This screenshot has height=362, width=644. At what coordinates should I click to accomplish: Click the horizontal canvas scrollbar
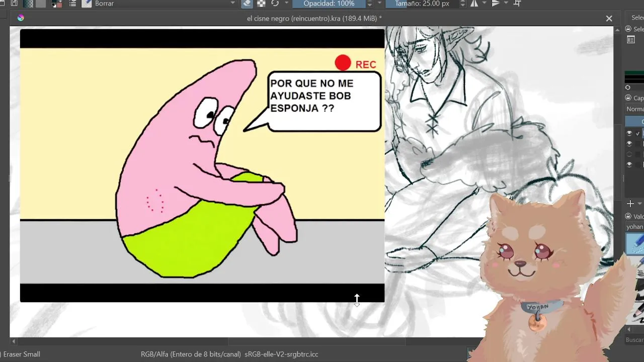317,341
